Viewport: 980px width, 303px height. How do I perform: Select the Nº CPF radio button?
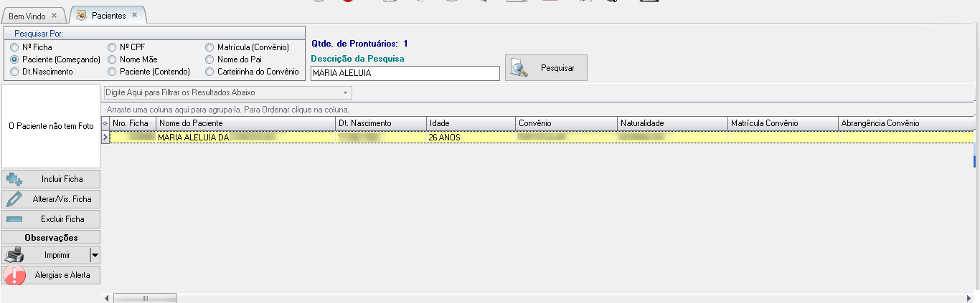coord(112,47)
